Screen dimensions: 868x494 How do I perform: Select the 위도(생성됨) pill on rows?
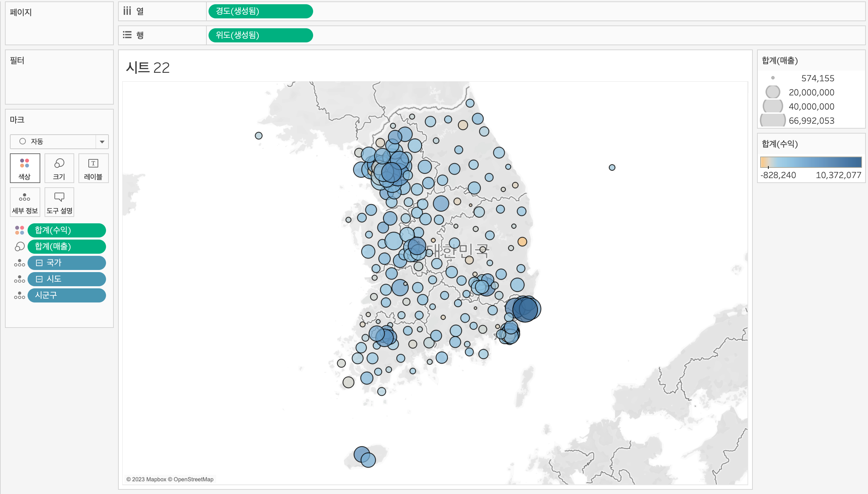[x=260, y=35]
